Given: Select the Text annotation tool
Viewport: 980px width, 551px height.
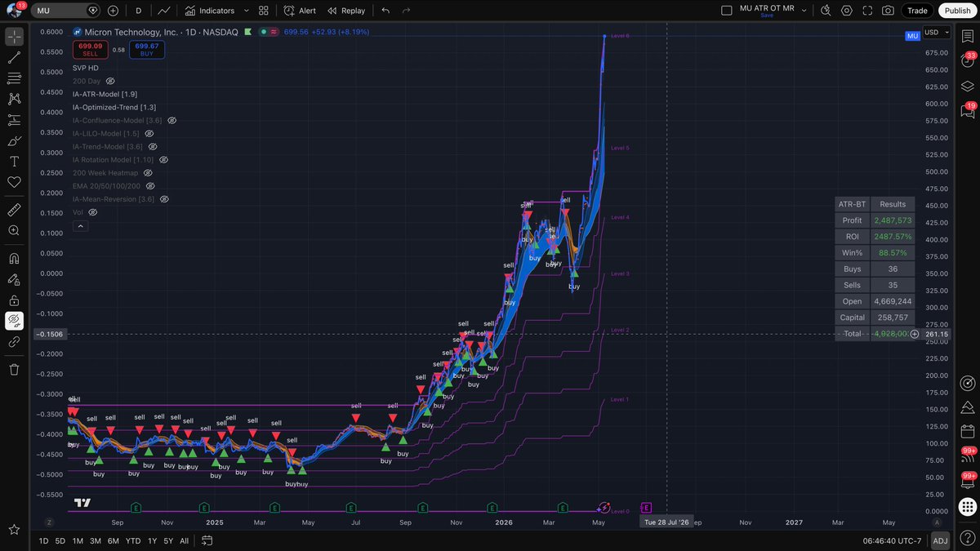Looking at the screenshot, I should point(14,162).
